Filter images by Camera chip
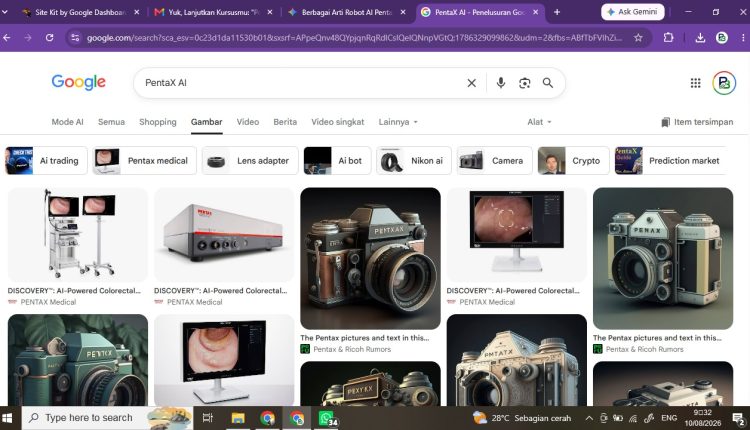This screenshot has width=750, height=430. pyautogui.click(x=495, y=161)
